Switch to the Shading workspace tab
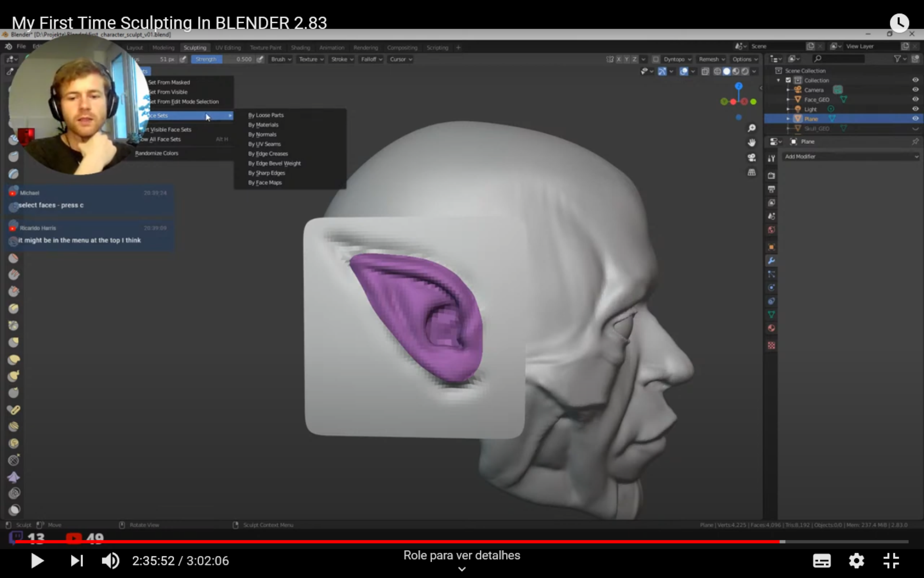This screenshot has width=924, height=578. (300, 48)
